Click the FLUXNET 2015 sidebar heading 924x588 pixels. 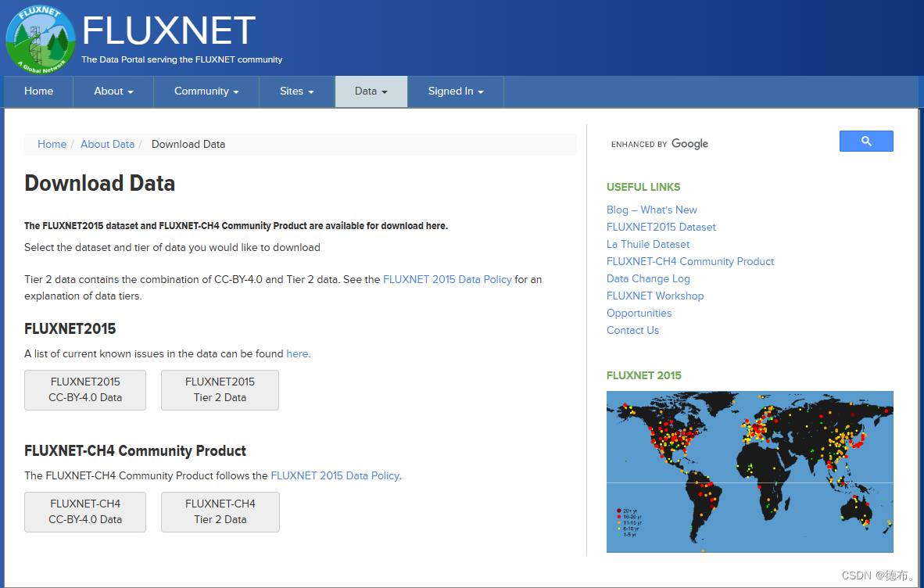point(644,376)
